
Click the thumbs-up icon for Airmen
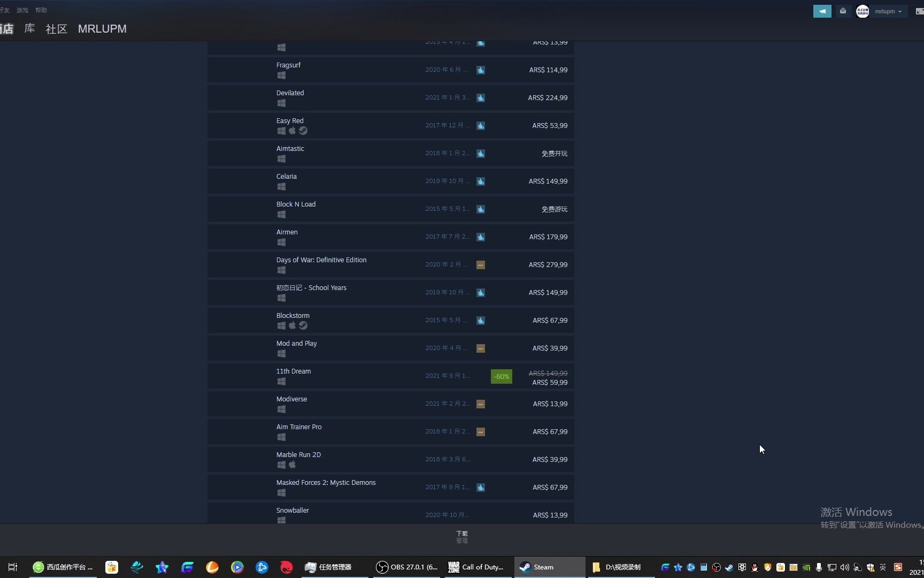click(x=481, y=237)
